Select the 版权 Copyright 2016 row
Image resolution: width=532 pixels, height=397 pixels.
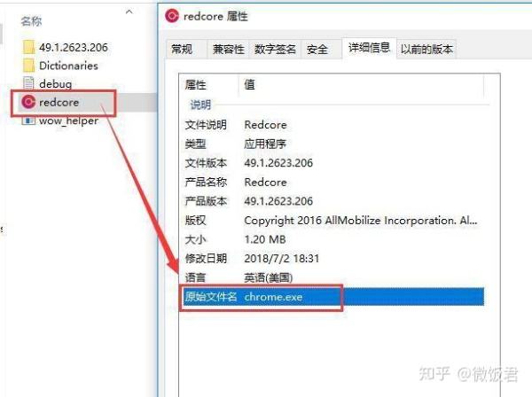click(x=334, y=221)
